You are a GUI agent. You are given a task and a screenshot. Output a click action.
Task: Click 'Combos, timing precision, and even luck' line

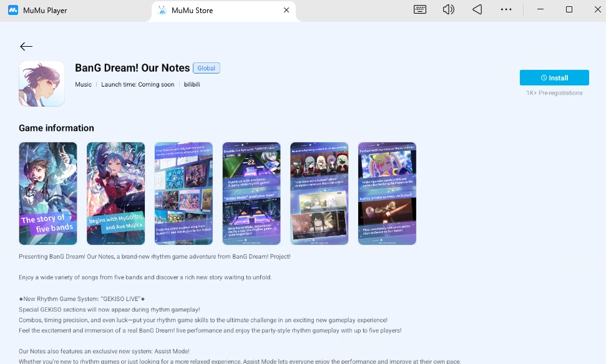[203, 320]
